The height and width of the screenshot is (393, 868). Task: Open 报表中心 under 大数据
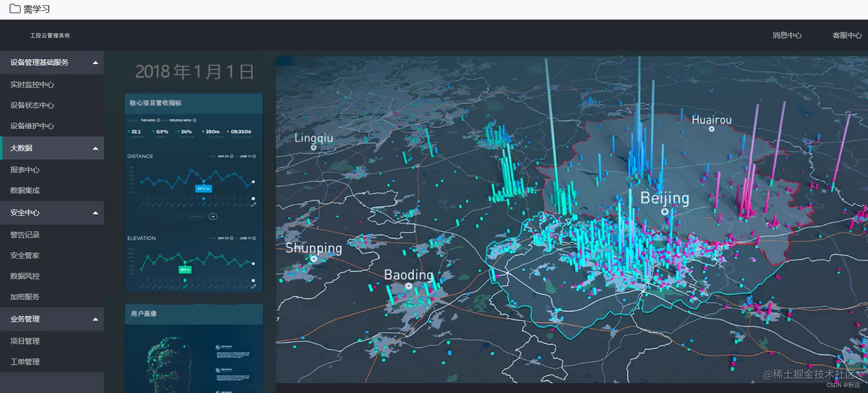click(25, 170)
